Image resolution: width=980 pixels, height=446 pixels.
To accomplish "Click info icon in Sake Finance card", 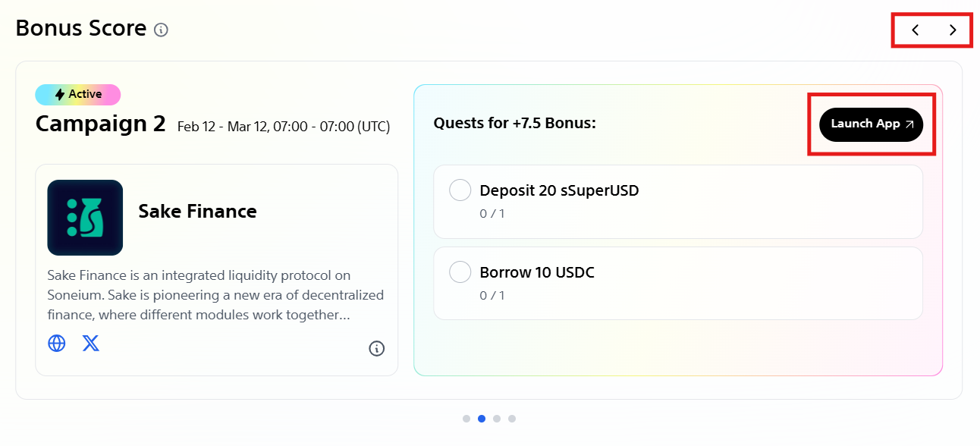I will point(376,348).
